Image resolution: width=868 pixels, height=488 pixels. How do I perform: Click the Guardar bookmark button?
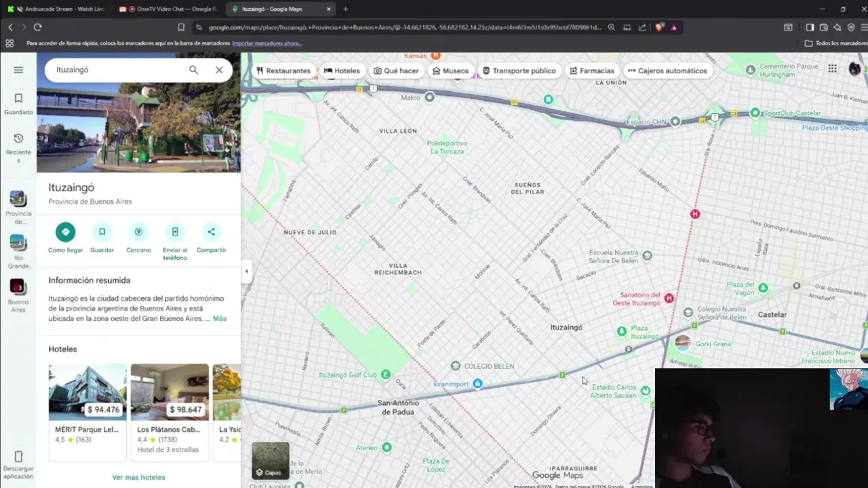pyautogui.click(x=102, y=238)
